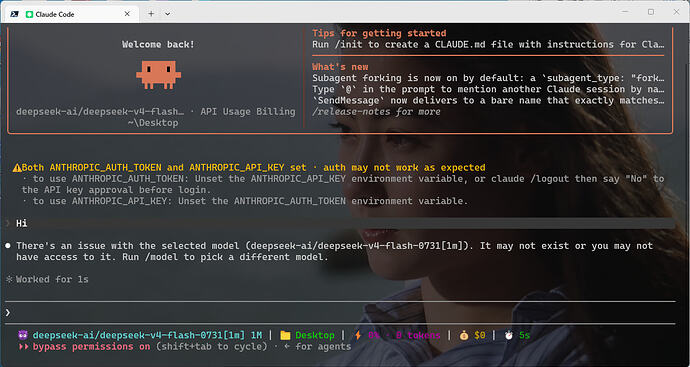Click the 'Both ANTHROPIC_AUTH_TOKEN' warning line

pyautogui.click(x=253, y=168)
